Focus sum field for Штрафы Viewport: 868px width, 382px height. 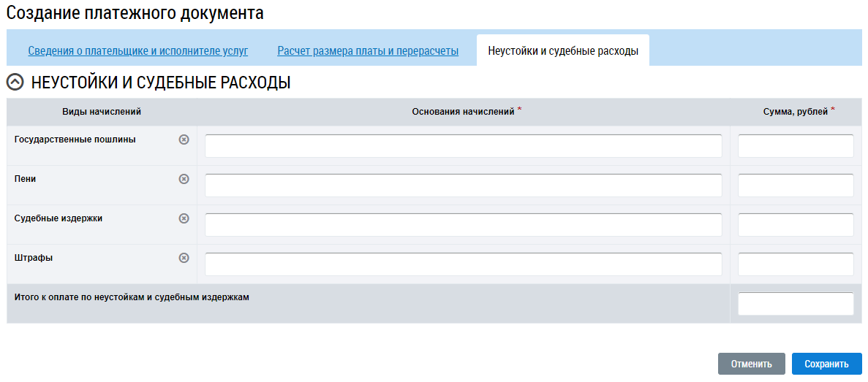pos(796,264)
